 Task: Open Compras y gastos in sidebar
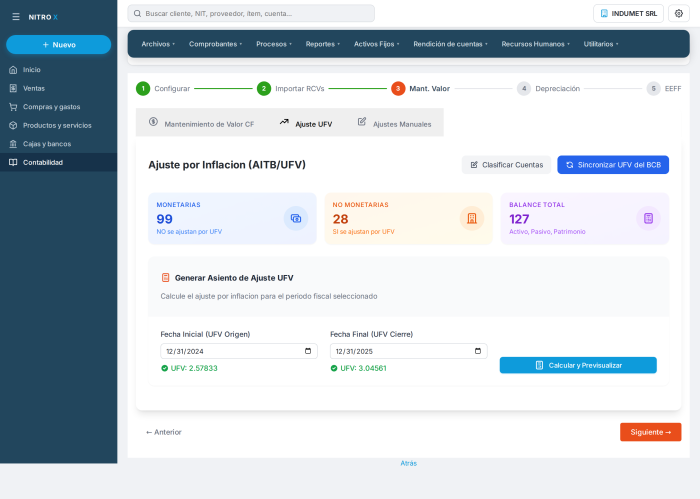[x=58, y=107]
